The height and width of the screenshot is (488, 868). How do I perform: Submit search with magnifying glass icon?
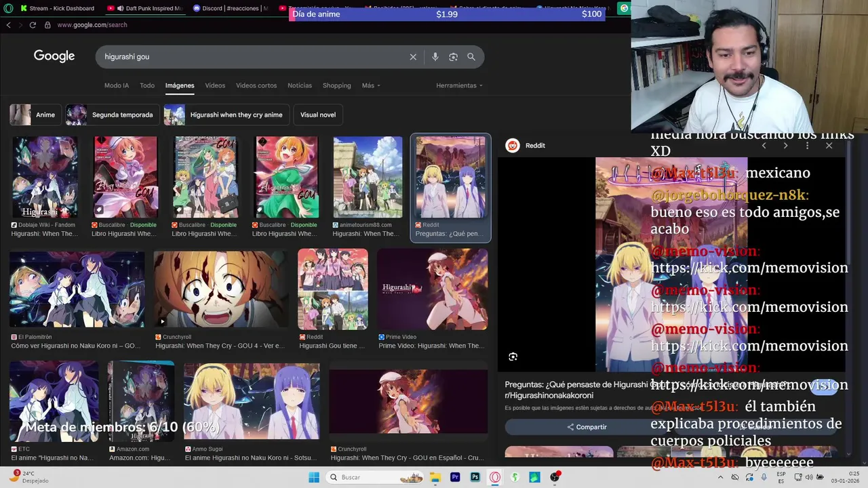click(x=471, y=57)
